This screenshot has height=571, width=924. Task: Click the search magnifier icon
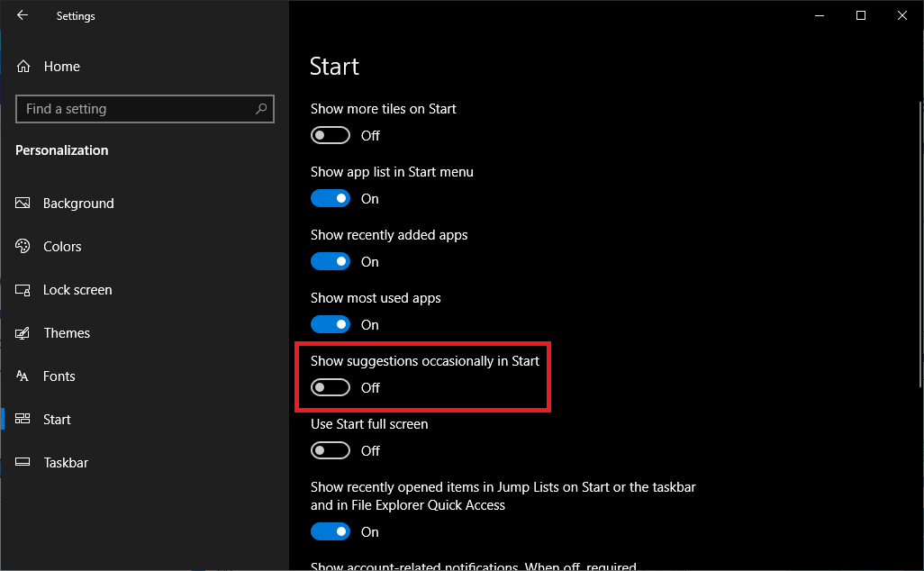tap(261, 109)
